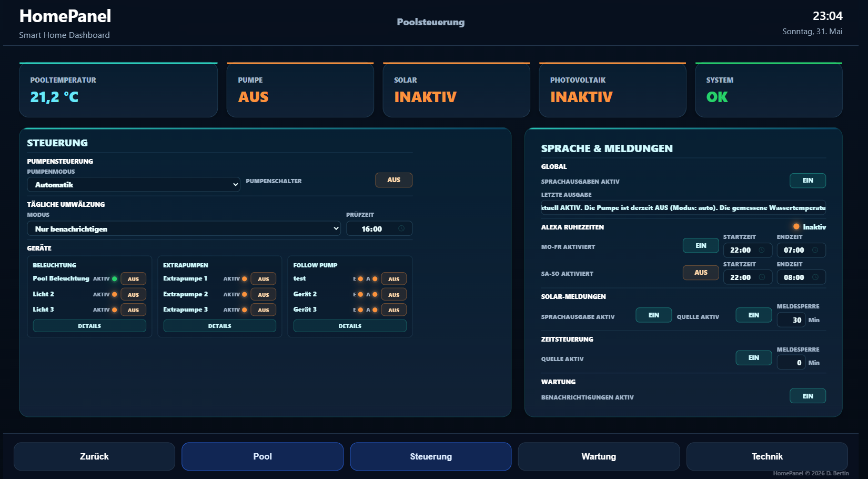Image resolution: width=868 pixels, height=479 pixels.
Task: Click the Letzte Ausgabe text field
Action: (x=683, y=207)
